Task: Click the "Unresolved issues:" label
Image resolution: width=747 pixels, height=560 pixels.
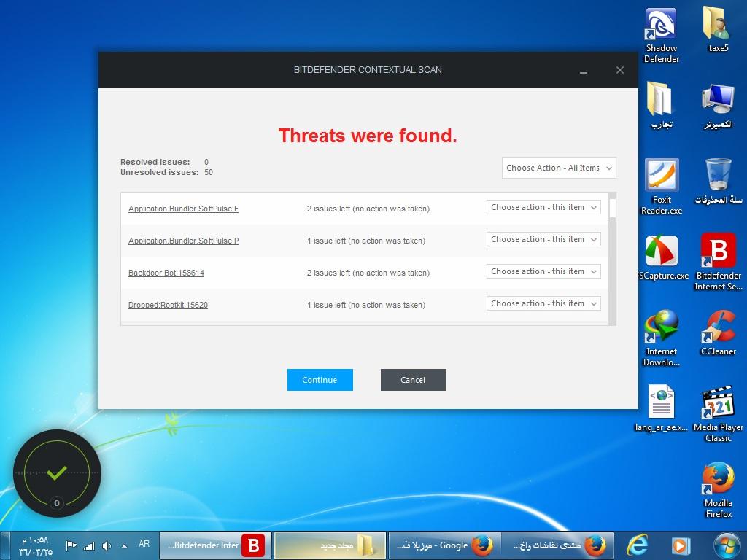Action: tap(160, 172)
